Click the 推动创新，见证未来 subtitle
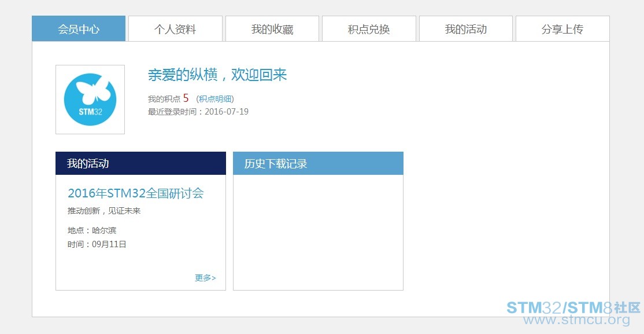 point(104,211)
